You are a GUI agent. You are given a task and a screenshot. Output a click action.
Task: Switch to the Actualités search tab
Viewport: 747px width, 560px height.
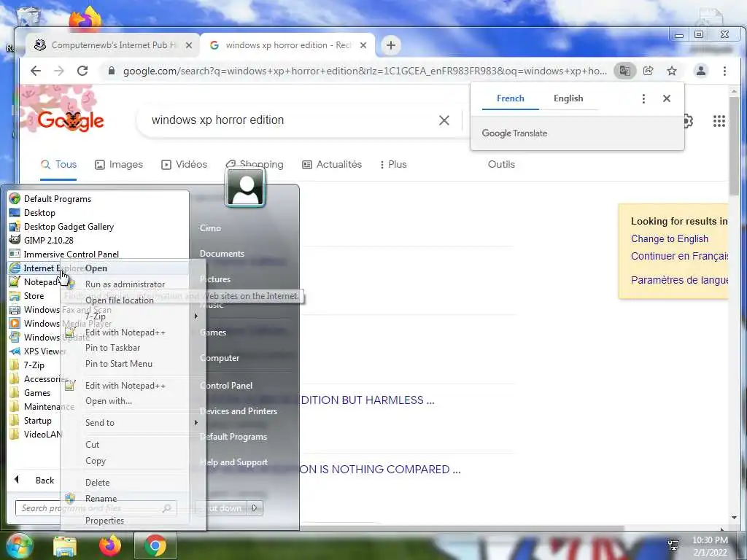pos(332,164)
